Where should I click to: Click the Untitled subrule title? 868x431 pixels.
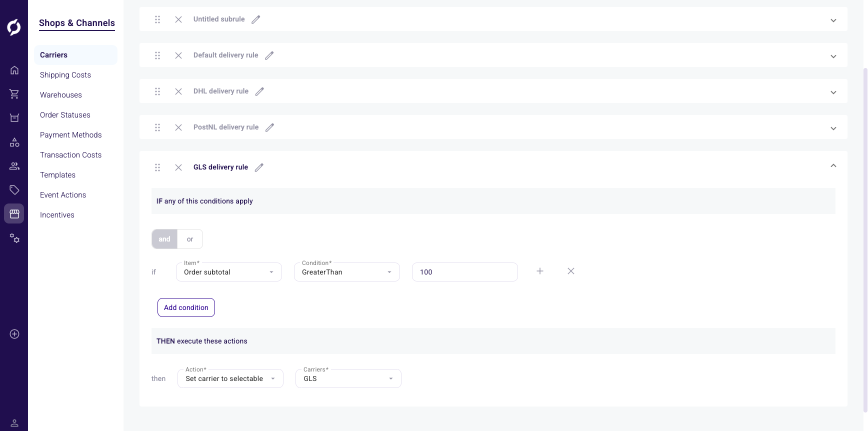coord(219,19)
